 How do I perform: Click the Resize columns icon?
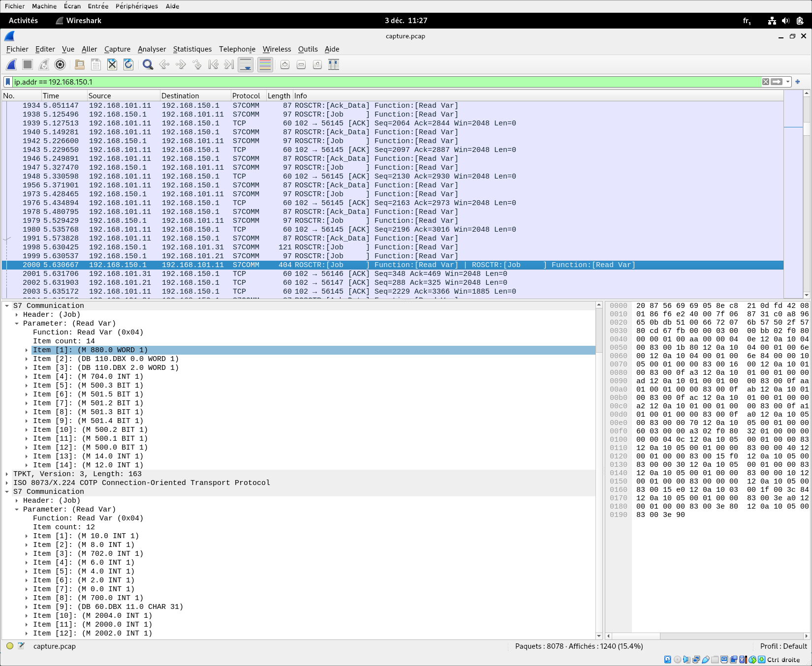click(334, 64)
